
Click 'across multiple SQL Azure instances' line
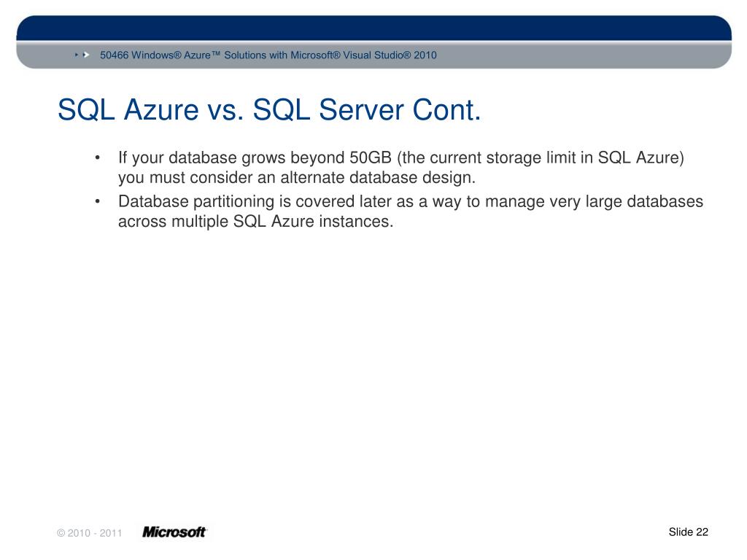pos(255,222)
